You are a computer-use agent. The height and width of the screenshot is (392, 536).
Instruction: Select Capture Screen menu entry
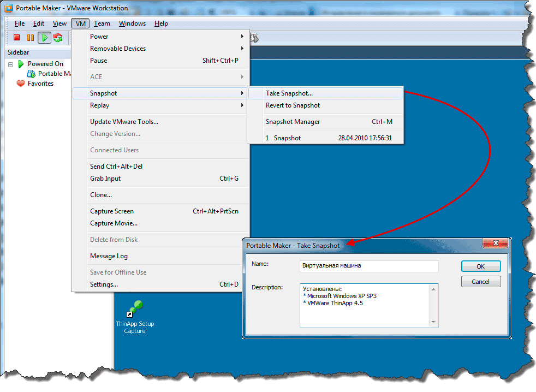click(x=161, y=211)
